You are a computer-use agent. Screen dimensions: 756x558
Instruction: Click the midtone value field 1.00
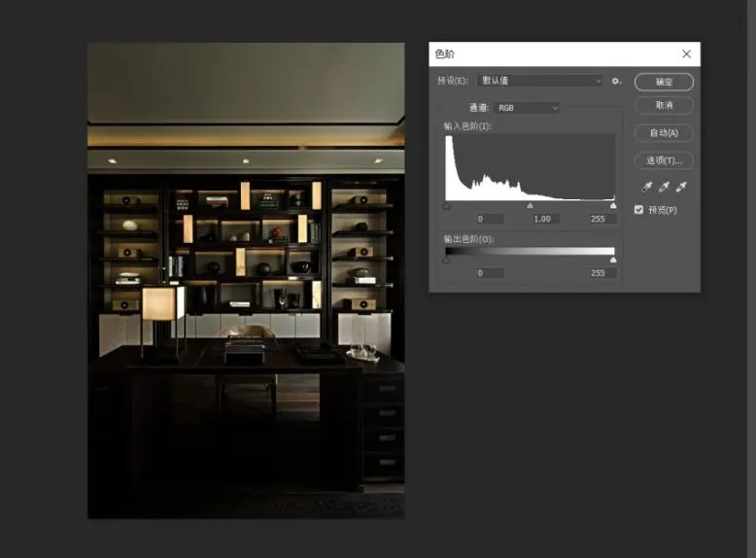(545, 219)
